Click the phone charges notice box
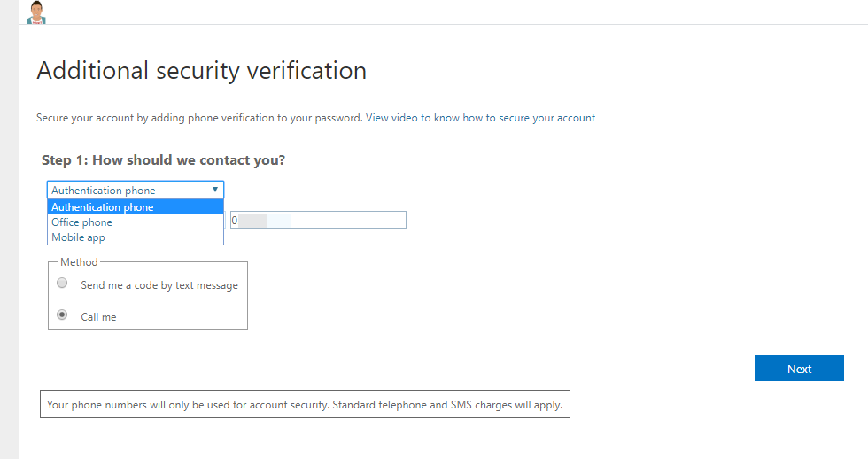 point(305,404)
